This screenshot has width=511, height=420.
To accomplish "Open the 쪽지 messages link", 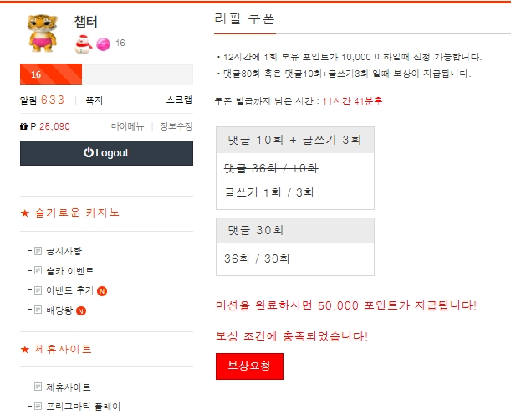I will 94,100.
